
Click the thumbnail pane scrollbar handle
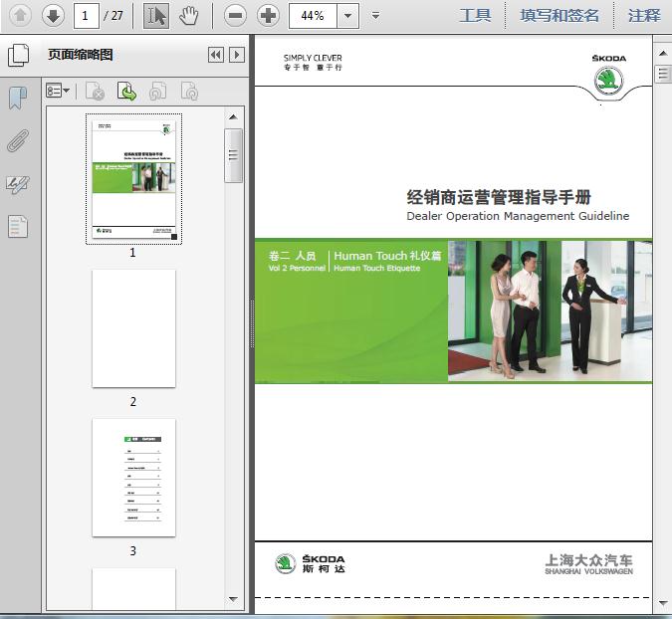(233, 155)
